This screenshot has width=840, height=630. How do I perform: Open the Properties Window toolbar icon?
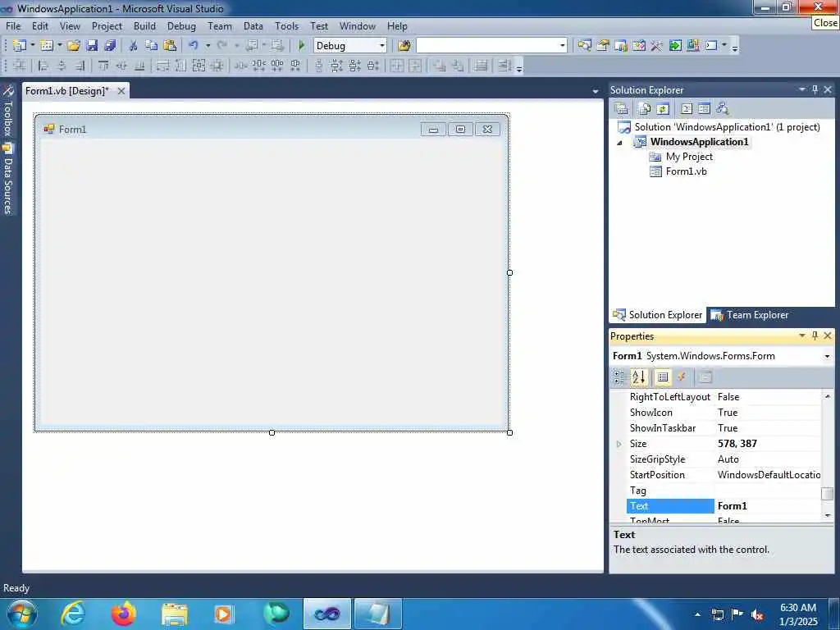603,46
